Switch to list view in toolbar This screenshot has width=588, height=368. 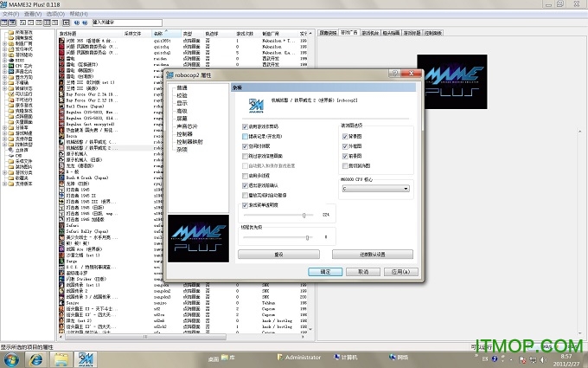tap(39, 23)
